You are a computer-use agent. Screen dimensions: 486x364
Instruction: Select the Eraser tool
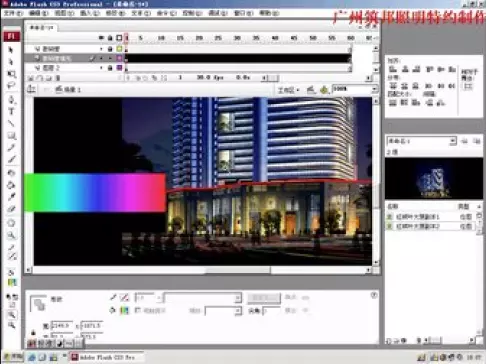click(11, 209)
